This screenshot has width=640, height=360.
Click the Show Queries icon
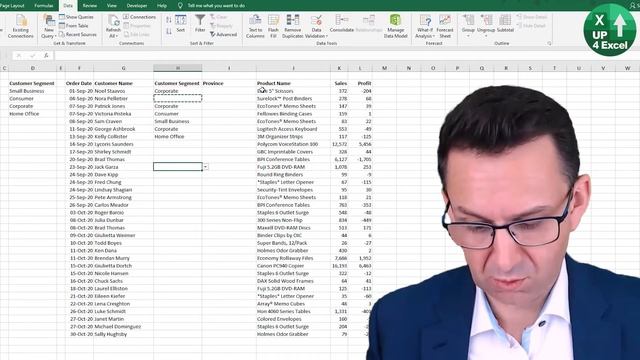pyautogui.click(x=62, y=17)
